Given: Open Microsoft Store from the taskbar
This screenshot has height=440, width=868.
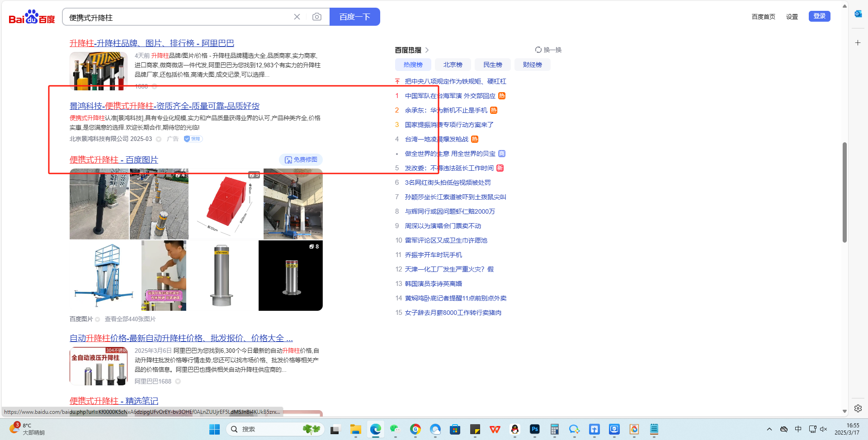Looking at the screenshot, I should [455, 429].
